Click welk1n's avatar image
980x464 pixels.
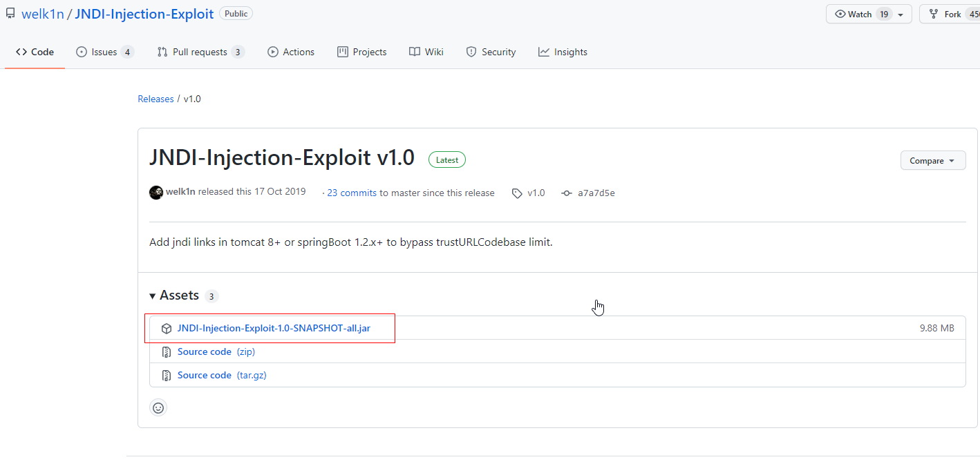(x=156, y=193)
